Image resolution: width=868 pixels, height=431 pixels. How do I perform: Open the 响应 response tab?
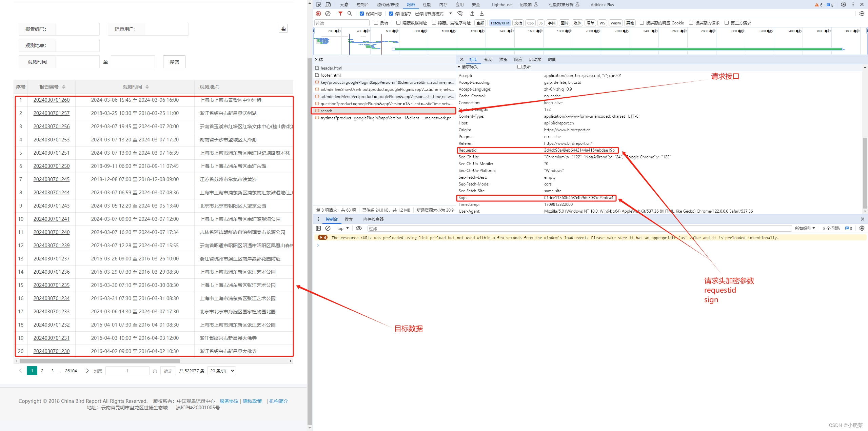518,59
